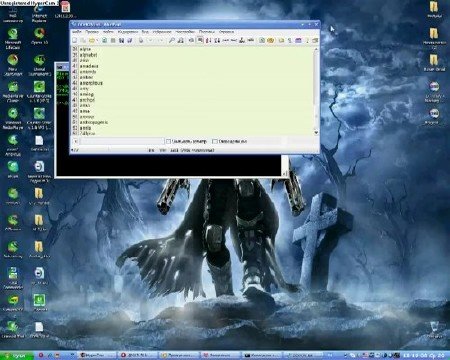Open the Файл menu
This screenshot has width=450, height=360.
pos(77,32)
